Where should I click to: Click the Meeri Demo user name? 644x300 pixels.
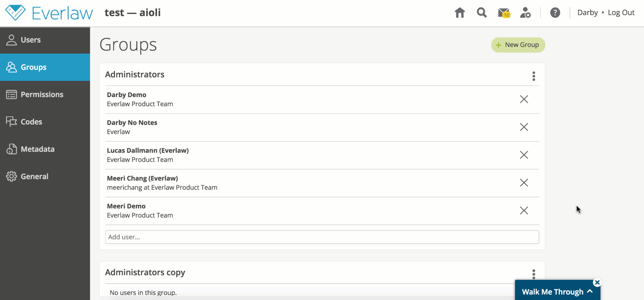(x=126, y=206)
